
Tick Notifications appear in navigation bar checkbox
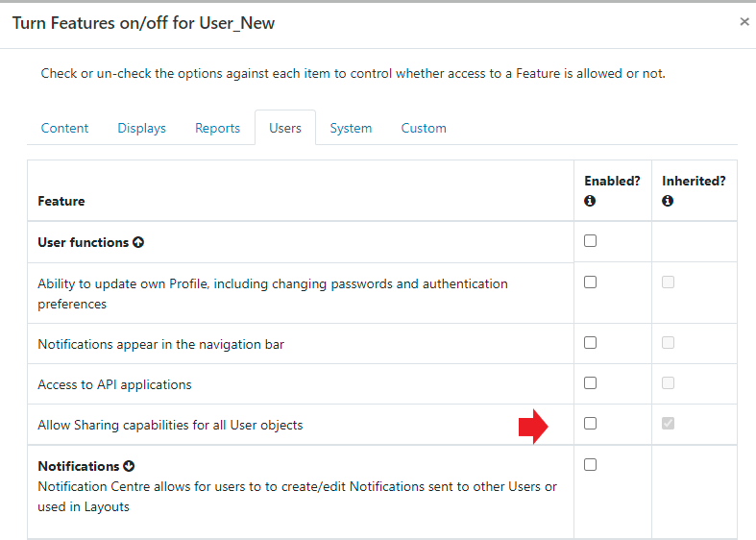click(x=590, y=343)
